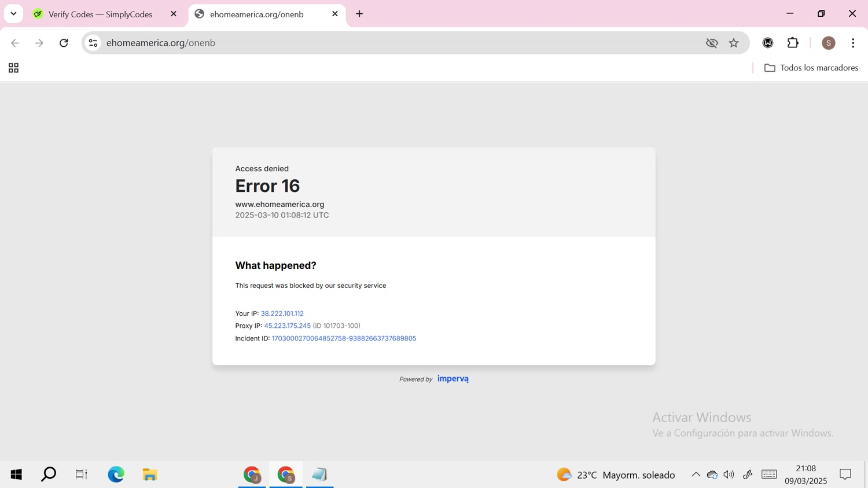
Task: Open the Todos los marcadores folder
Action: 811,68
